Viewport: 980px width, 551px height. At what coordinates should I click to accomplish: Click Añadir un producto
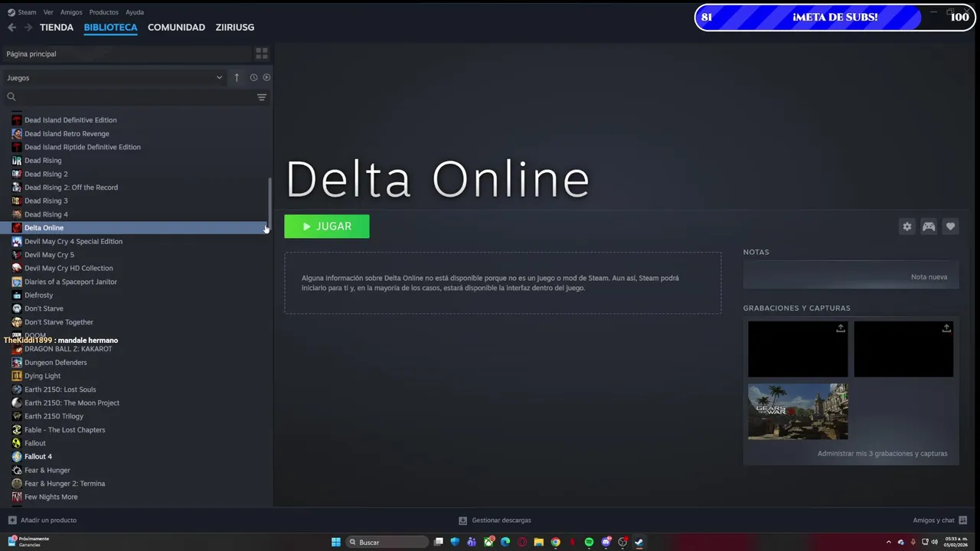coord(42,520)
